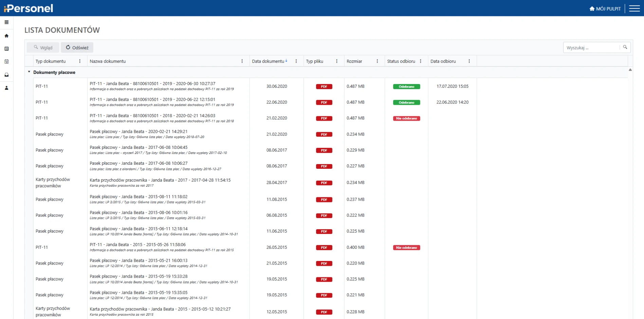The image size is (644, 319).
Task: Open Status odbioru column options menu
Action: click(x=421, y=61)
